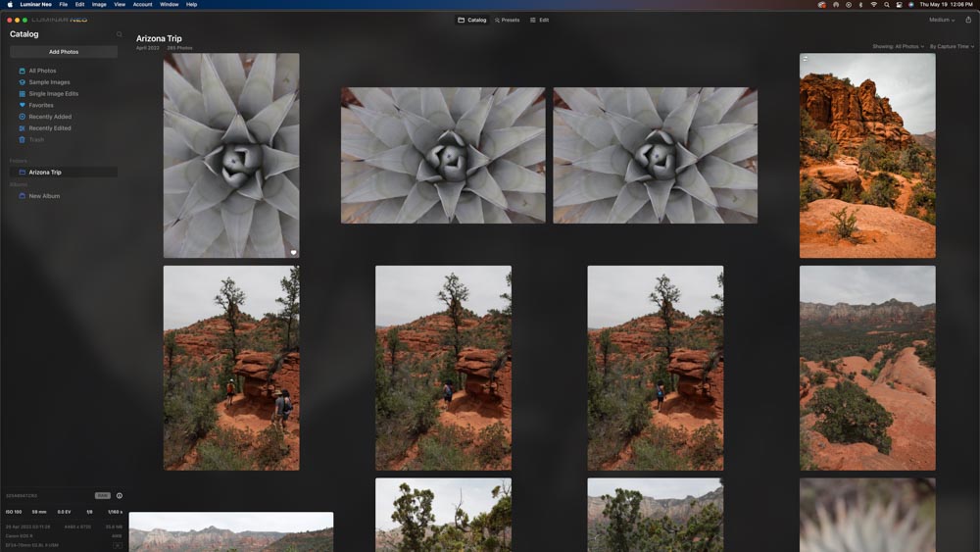Open the Showing: All Photos filter dropdown
Image resolution: width=980 pixels, height=552 pixels.
click(x=898, y=46)
